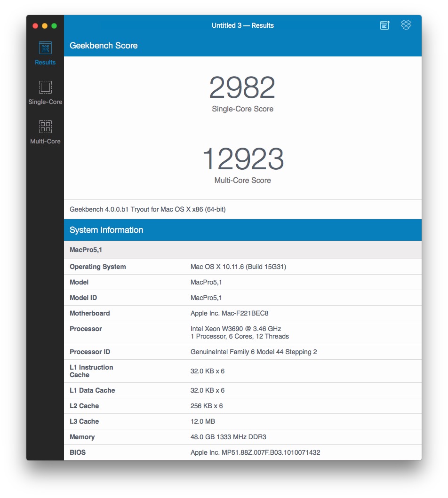Viewport: 448px width, 498px height.
Task: Click the yellow minimize window button
Action: pos(45,26)
